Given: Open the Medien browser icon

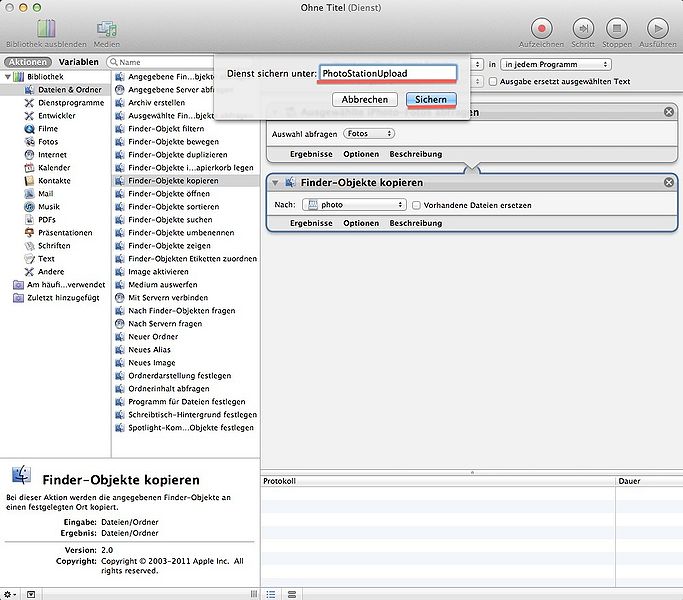Looking at the screenshot, I should coord(107,28).
